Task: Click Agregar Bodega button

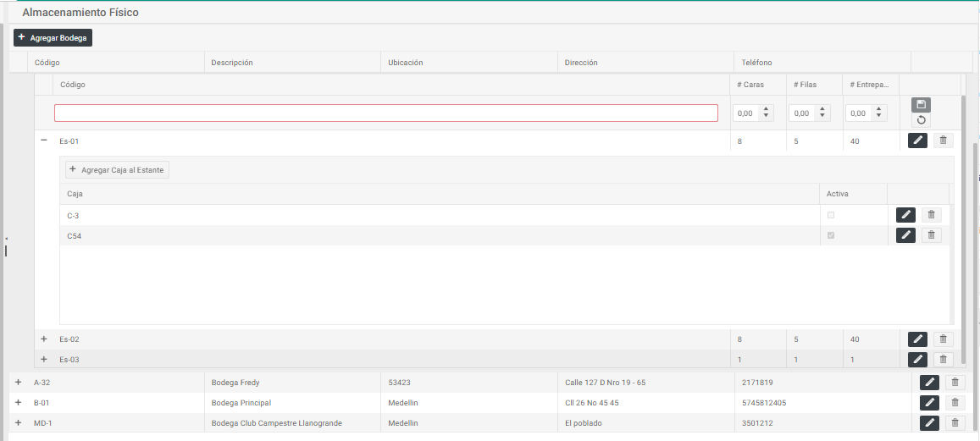Action: click(x=53, y=38)
